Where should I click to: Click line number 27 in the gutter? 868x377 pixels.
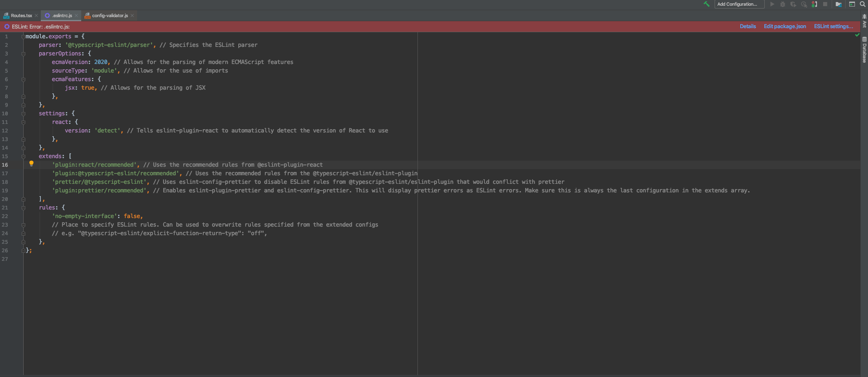[5, 259]
